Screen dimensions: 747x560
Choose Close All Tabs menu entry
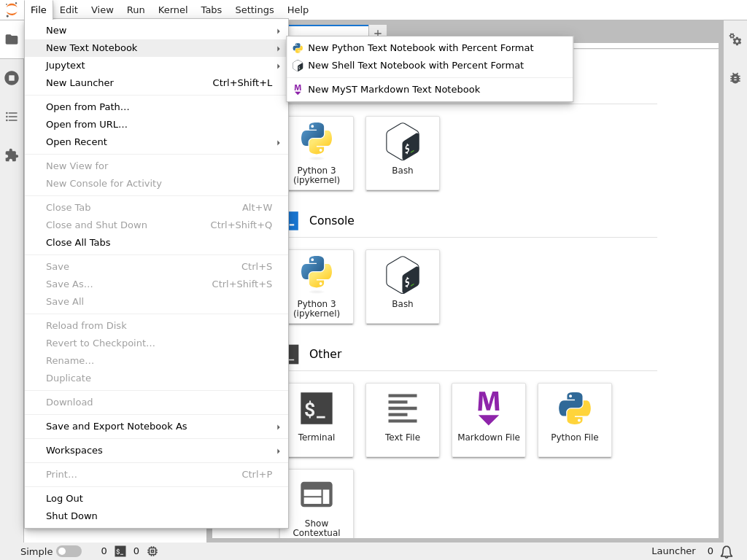156,242
